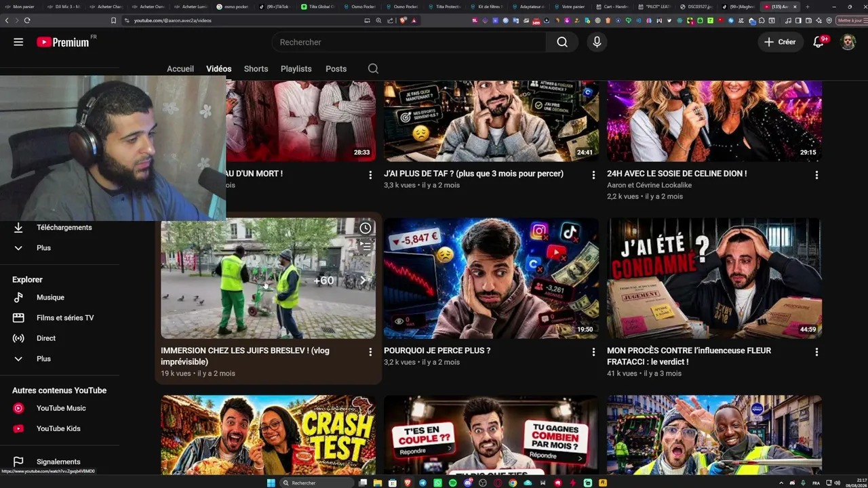
Task: Open the title POURQUOI JE PERCE PLUS ?
Action: (x=437, y=350)
